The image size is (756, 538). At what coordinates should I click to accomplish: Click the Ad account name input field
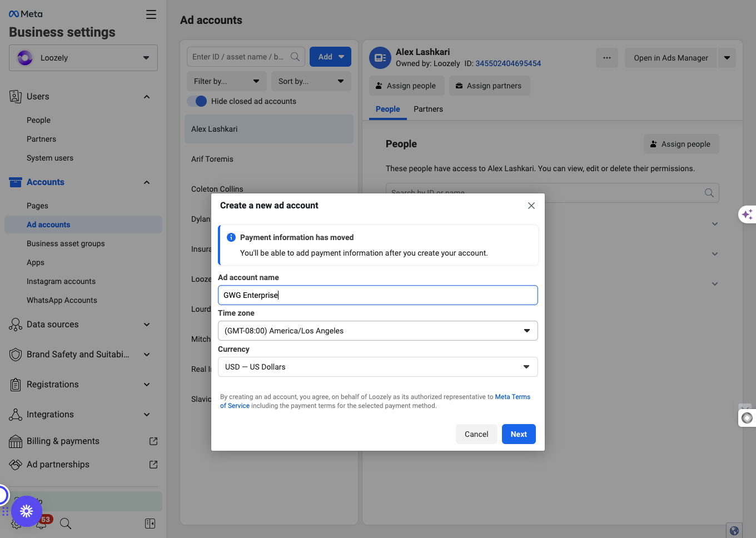[x=378, y=295]
